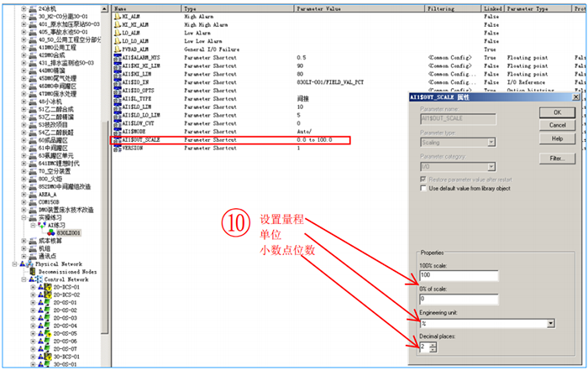Select the Decommissioned Nodes icon

pyautogui.click(x=32, y=271)
